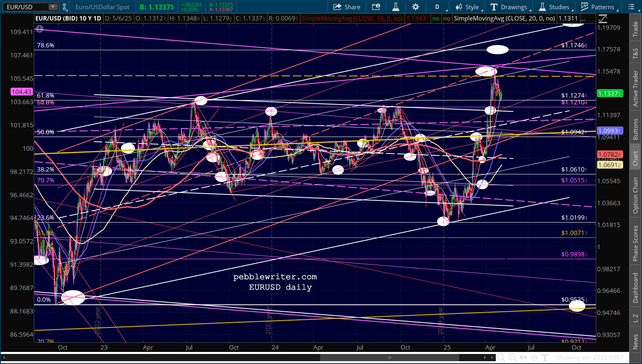642x364 pixels.
Task: Open the EUR/USD symbol dropdown arrow
Action: tap(53, 7)
